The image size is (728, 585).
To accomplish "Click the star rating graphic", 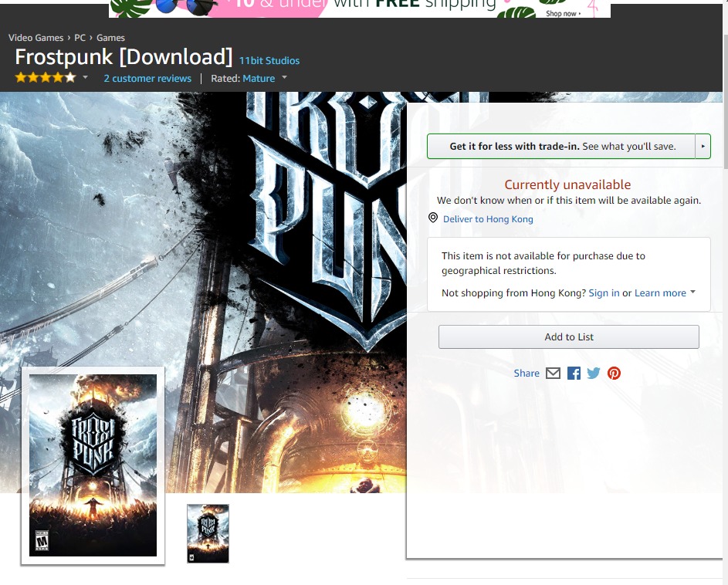I will click(46, 78).
